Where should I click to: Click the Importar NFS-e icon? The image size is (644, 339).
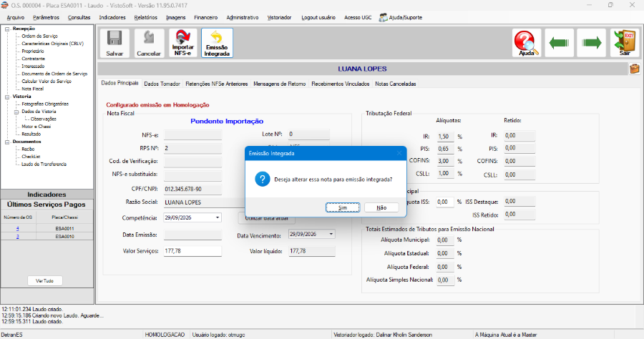(x=182, y=43)
